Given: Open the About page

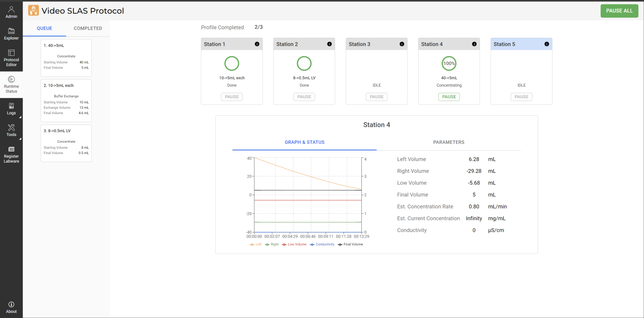Looking at the screenshot, I should point(11,306).
